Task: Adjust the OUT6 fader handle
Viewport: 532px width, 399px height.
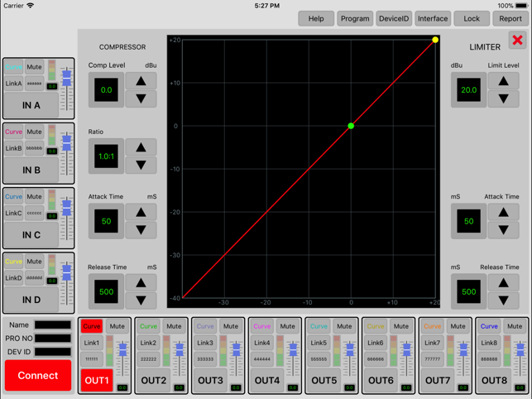Action: (406, 350)
